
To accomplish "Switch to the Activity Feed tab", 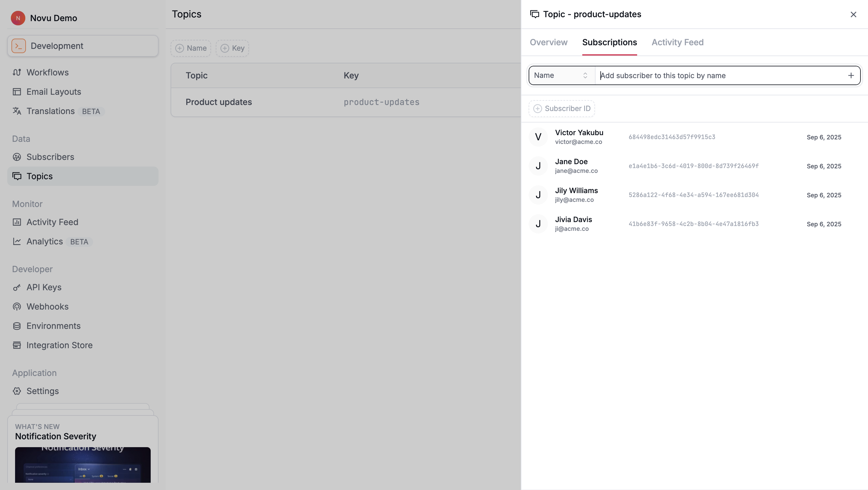I will pos(678,42).
